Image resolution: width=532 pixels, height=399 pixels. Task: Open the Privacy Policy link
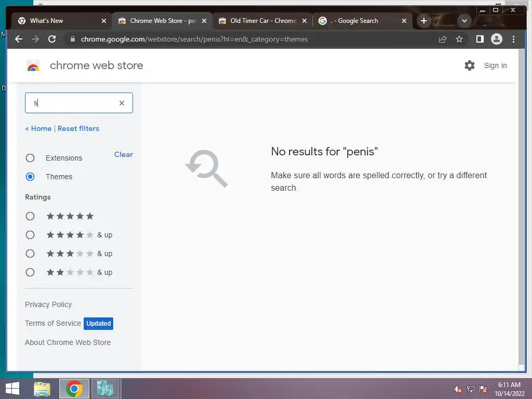48,304
